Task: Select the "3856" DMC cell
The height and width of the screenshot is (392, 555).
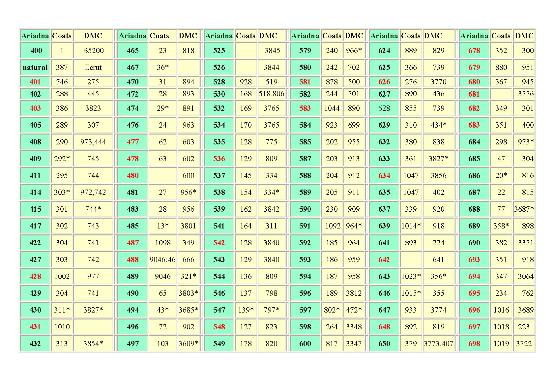Action: point(439,176)
